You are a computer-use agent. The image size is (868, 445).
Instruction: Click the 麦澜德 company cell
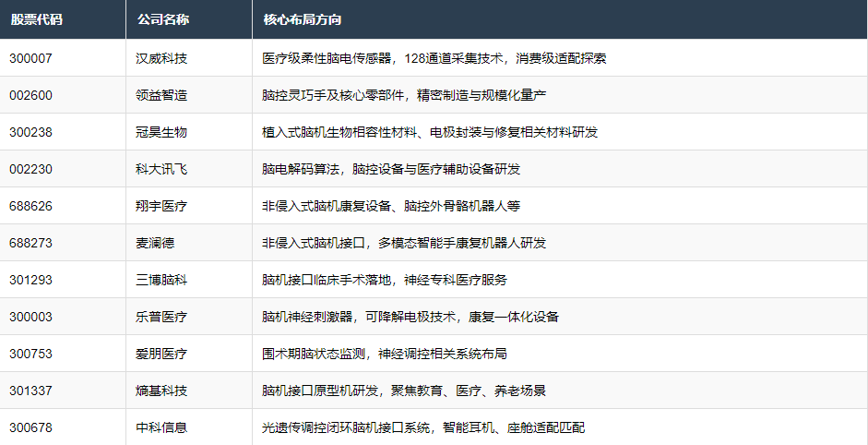(x=155, y=243)
